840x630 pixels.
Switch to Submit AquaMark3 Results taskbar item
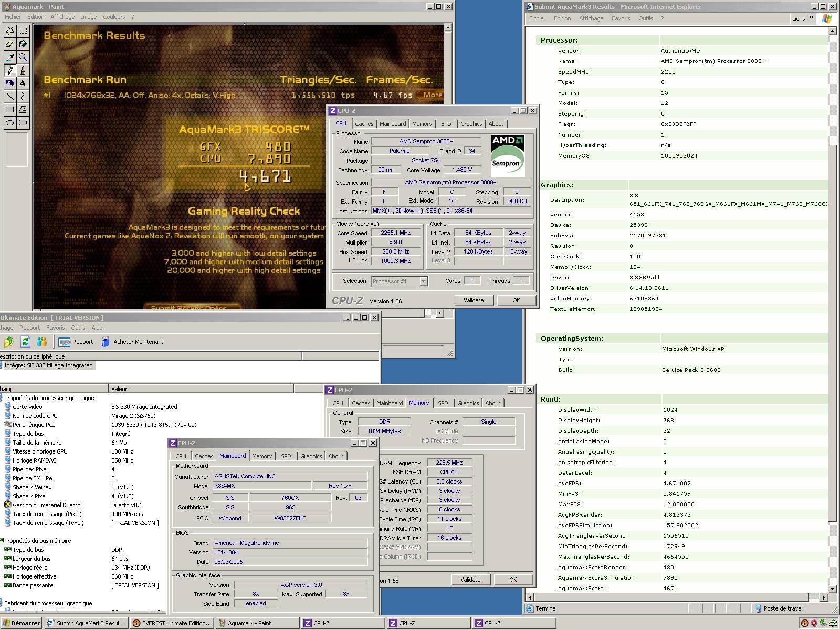coord(86,623)
